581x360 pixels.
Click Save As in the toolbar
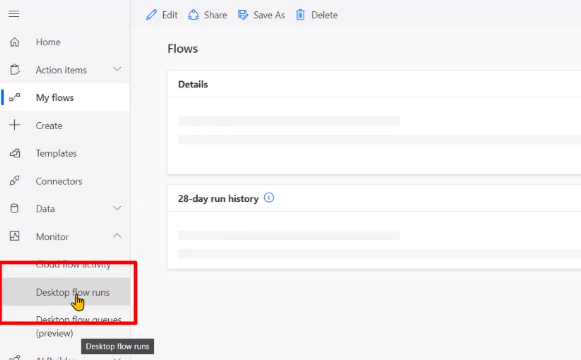pos(261,15)
